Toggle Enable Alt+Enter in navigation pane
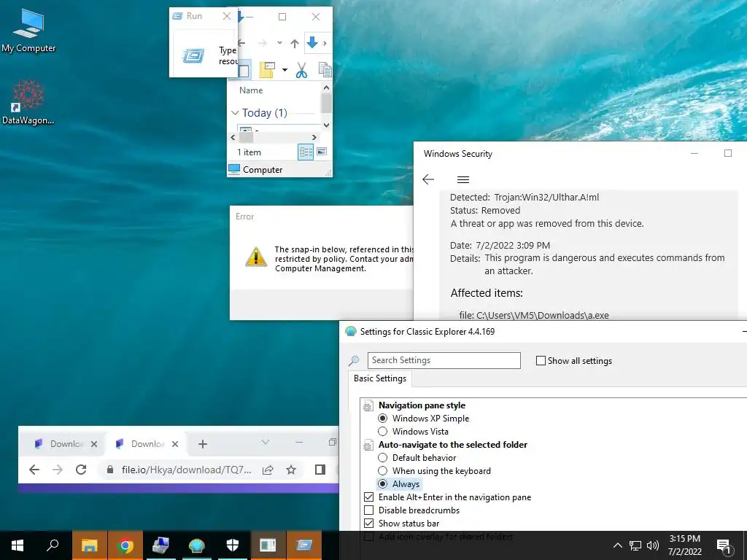This screenshot has width=747, height=560. (x=368, y=497)
